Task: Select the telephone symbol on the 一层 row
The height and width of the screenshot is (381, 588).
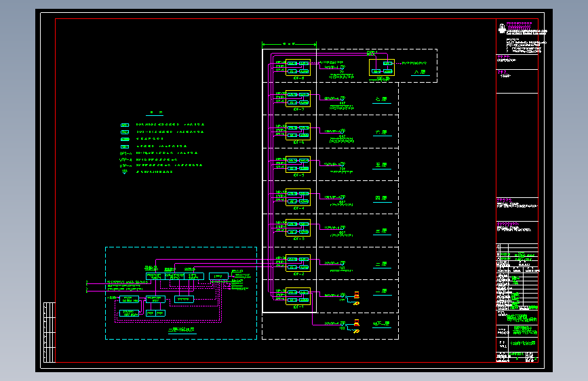Action: tap(356, 303)
